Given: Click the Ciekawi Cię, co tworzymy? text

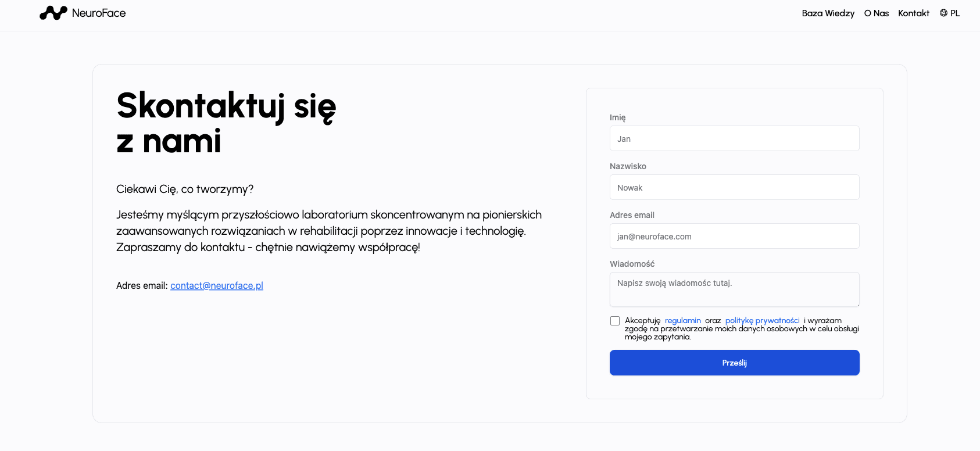Looking at the screenshot, I should (x=185, y=189).
